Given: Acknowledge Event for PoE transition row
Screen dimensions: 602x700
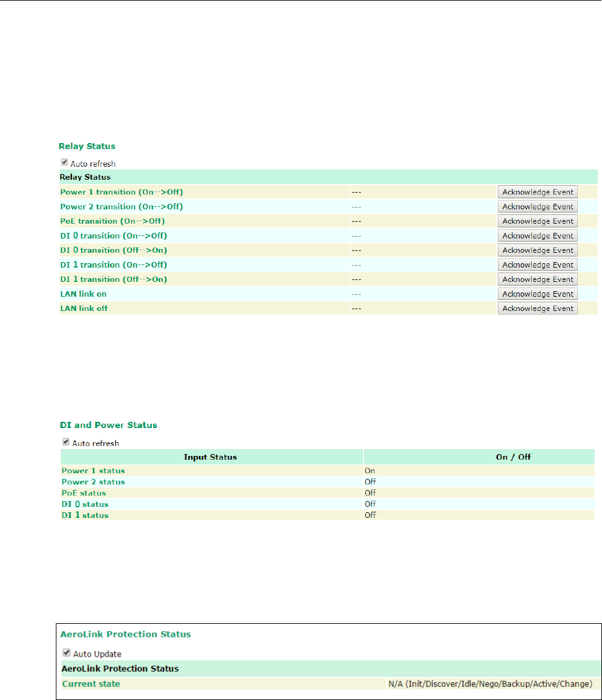Looking at the screenshot, I should point(538,221).
